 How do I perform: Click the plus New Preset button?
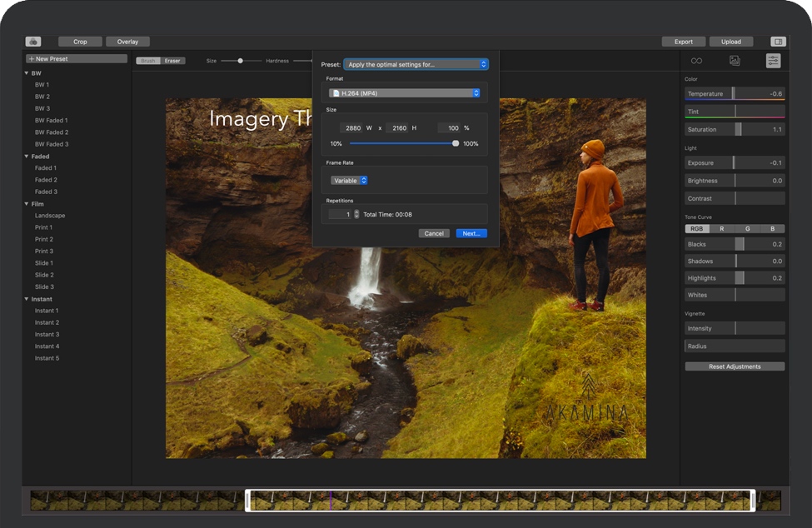point(77,59)
